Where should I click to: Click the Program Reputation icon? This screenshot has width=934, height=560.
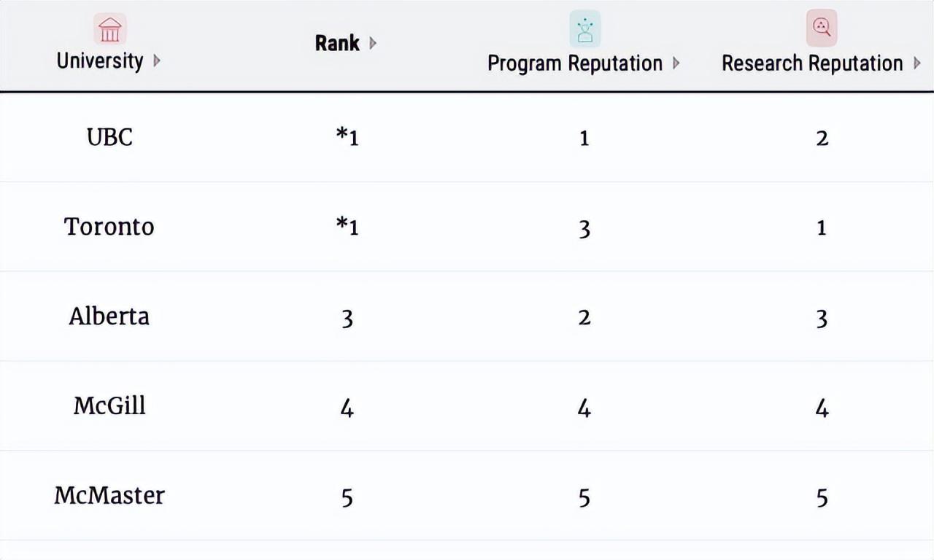584,29
